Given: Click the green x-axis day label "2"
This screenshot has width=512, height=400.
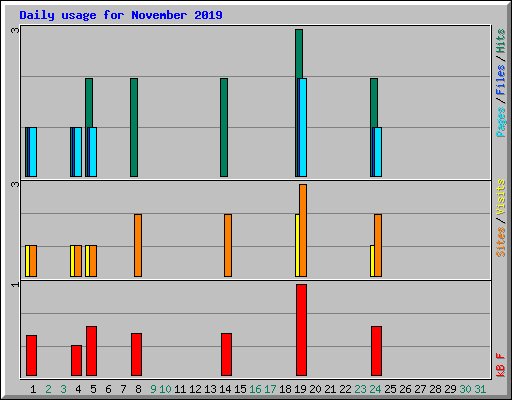Looking at the screenshot, I should (x=48, y=389).
